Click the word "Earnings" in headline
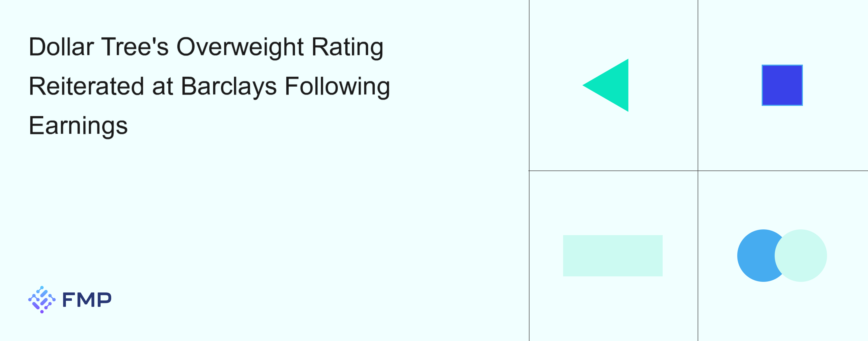The height and width of the screenshot is (341, 868). point(78,126)
